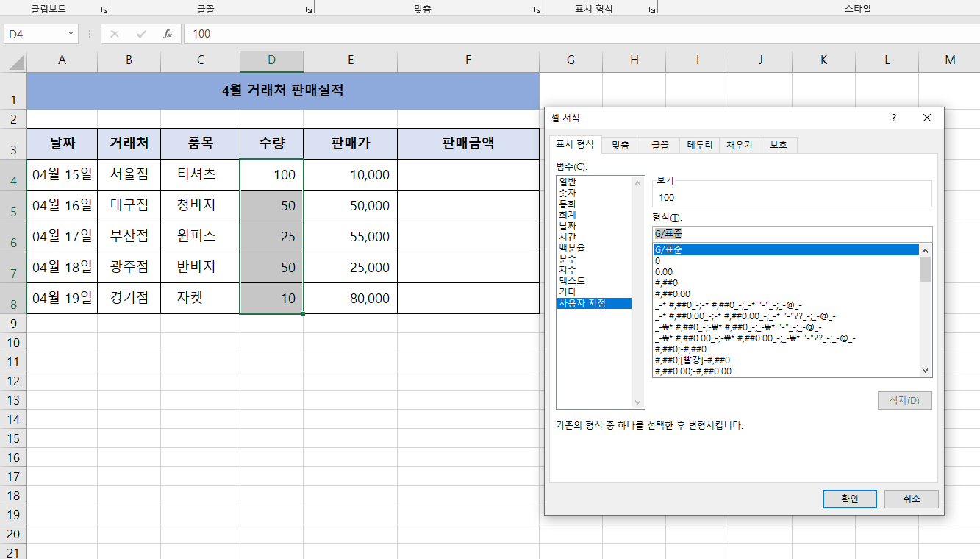The width and height of the screenshot is (980, 559).
Task: Select the #,##0.00 format entry
Action: (786, 294)
